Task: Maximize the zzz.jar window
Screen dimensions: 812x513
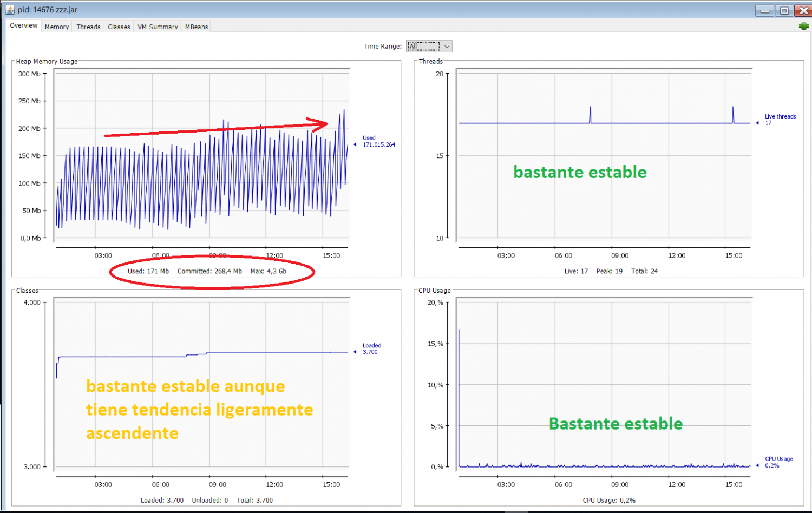Action: pos(783,10)
